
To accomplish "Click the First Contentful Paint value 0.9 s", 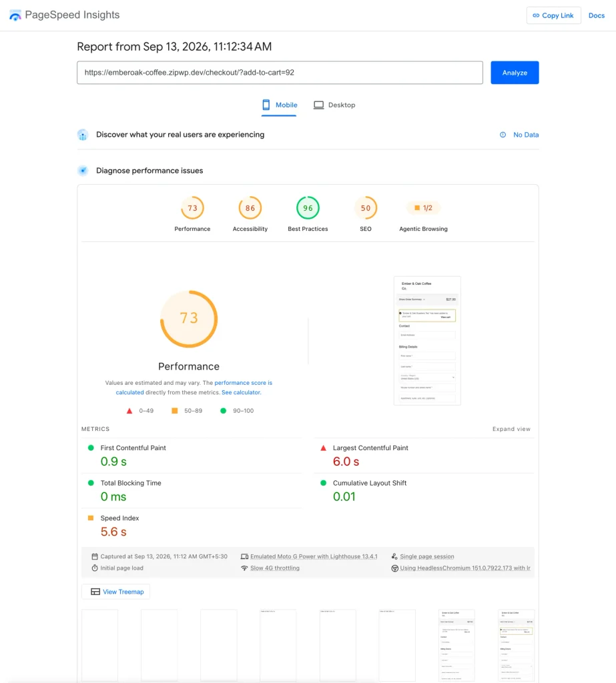I will (113, 462).
